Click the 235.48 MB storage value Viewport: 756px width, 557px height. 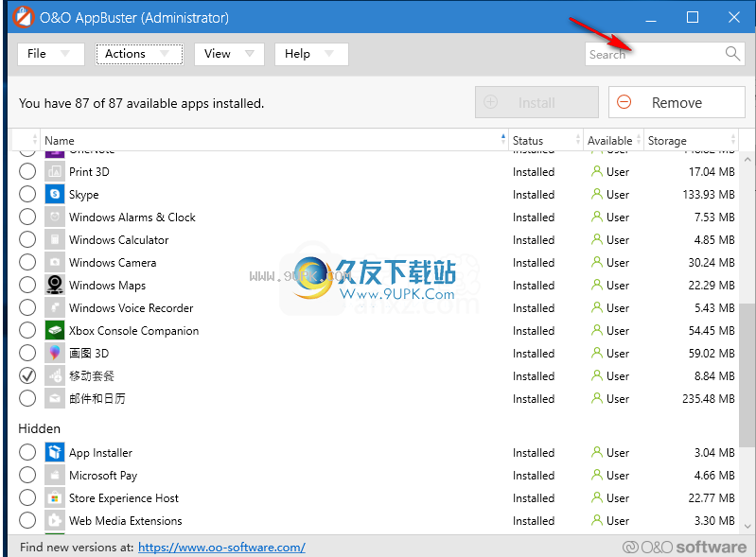(709, 398)
